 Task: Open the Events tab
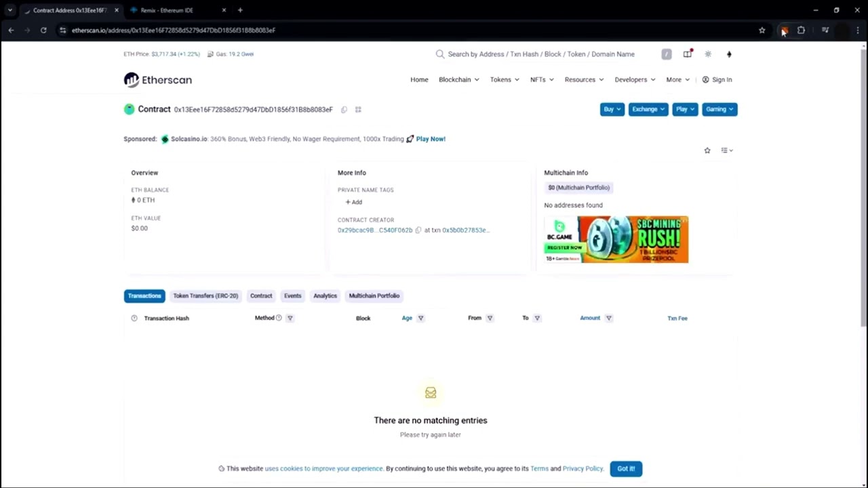[292, 296]
